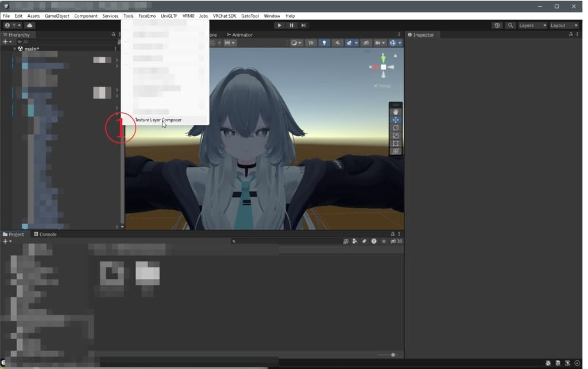Choose Texture Layer Composer menu entry
The image size is (588, 369).
158,120
